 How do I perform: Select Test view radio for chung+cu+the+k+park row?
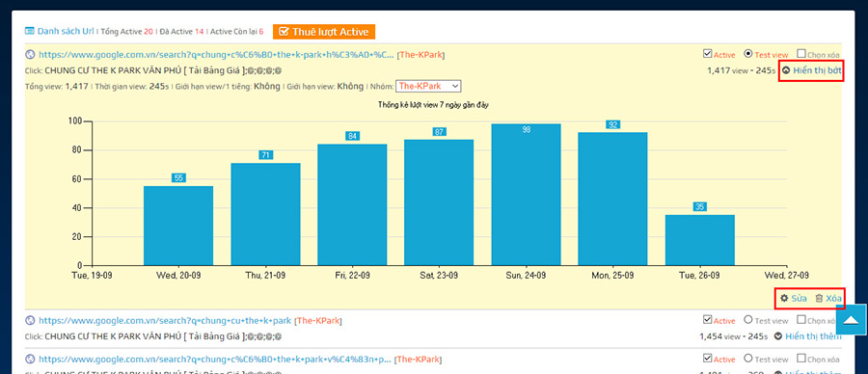748,319
